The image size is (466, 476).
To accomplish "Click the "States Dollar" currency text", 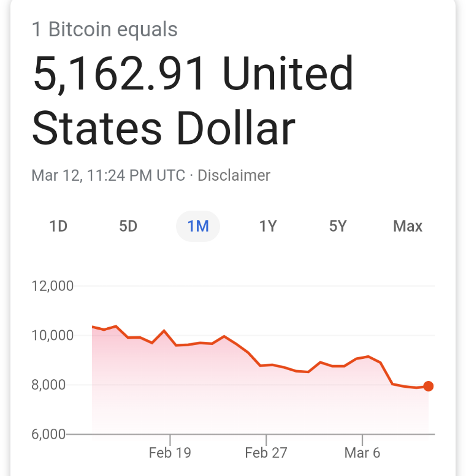I will [164, 128].
